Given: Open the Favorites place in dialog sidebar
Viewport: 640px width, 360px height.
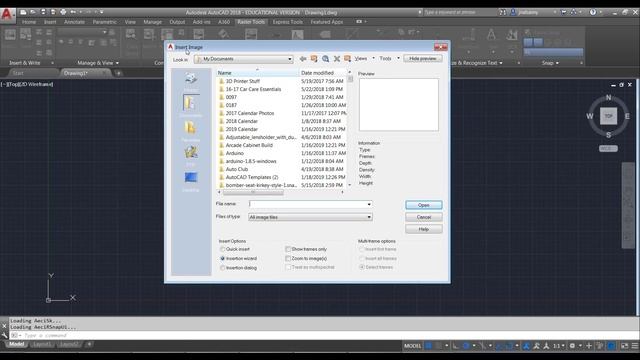Looking at the screenshot, I should pos(191,131).
